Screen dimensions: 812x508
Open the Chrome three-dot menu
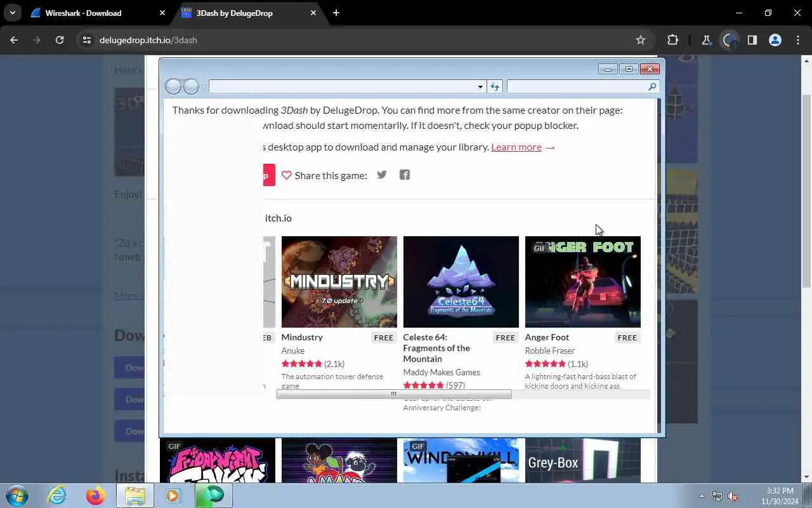click(x=798, y=40)
